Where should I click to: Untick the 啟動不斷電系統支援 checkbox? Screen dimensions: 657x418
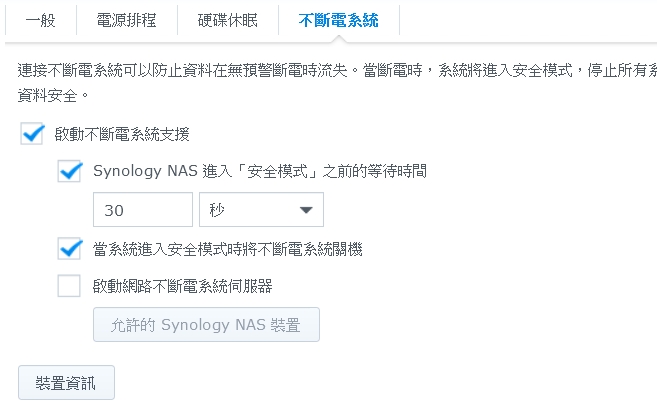click(x=33, y=133)
